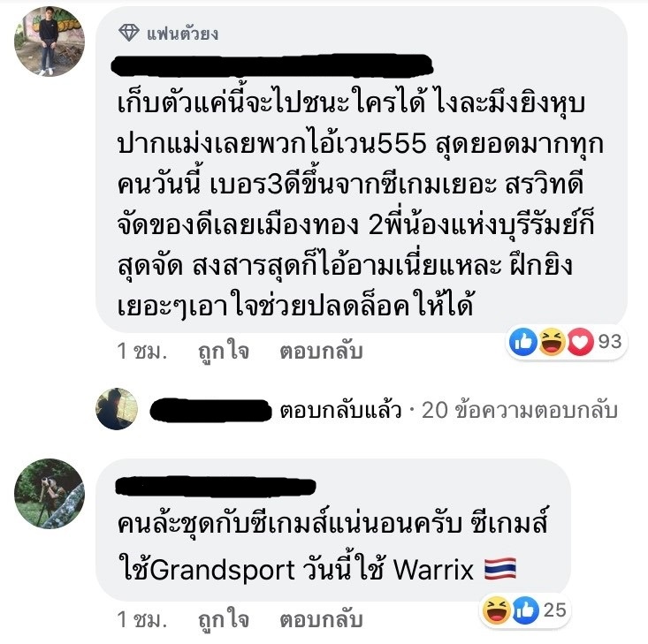Image resolution: width=648 pixels, height=644 pixels.
Task: Click the Thai flag emoji in comment
Action: 500,569
